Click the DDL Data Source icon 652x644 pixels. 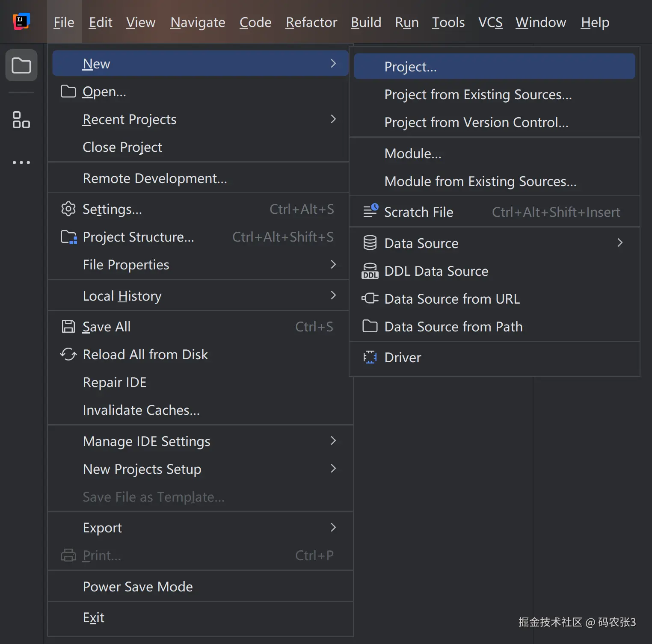tap(370, 271)
